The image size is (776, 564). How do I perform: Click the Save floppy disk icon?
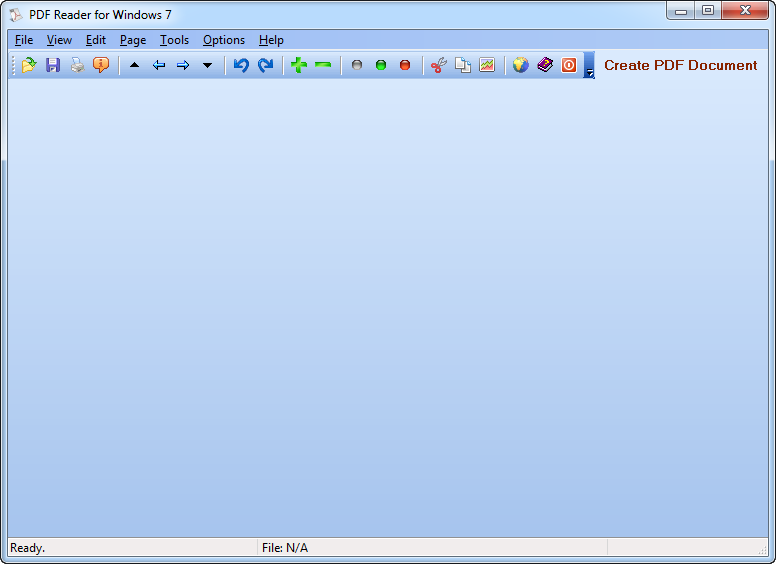(53, 65)
